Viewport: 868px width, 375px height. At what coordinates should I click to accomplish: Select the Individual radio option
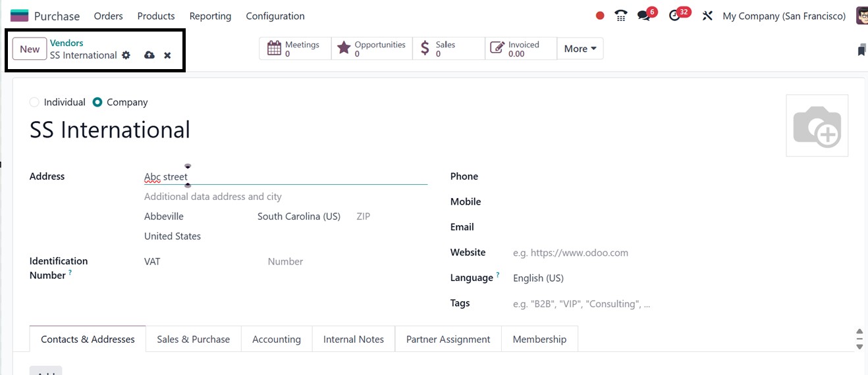coord(34,102)
